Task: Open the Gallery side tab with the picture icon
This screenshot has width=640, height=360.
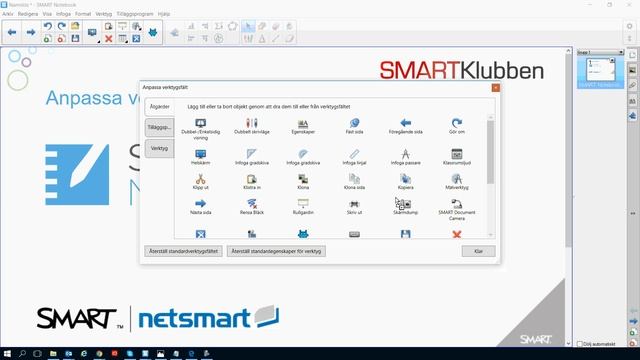Action: click(632, 70)
